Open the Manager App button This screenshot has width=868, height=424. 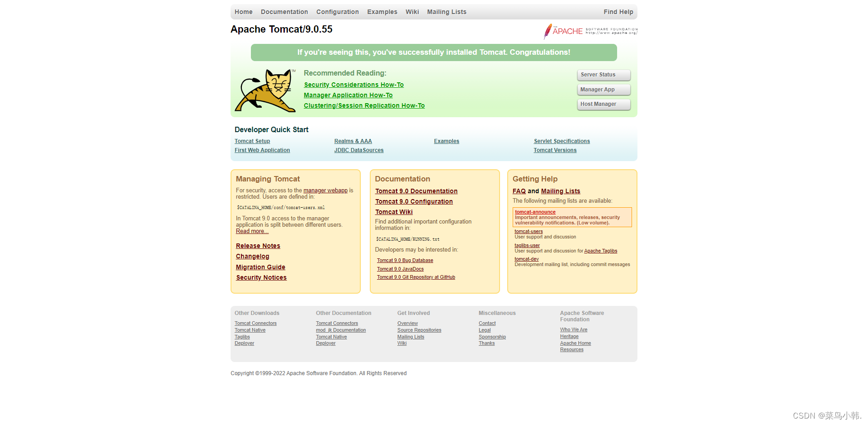coord(604,90)
